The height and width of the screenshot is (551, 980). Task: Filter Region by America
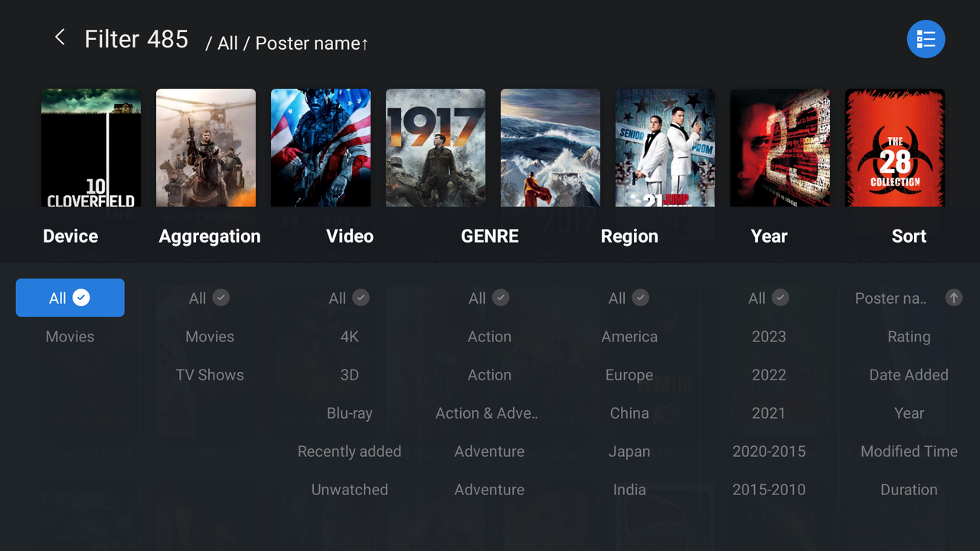coord(629,336)
